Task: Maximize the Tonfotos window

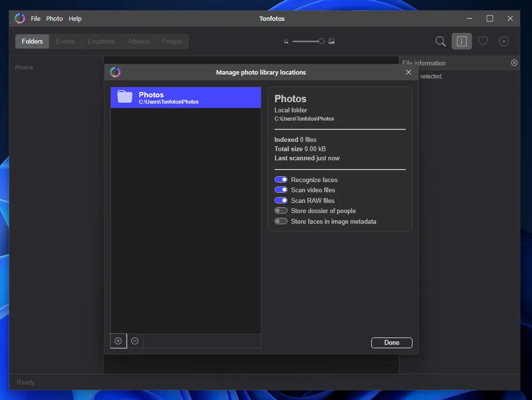Action: pos(489,18)
